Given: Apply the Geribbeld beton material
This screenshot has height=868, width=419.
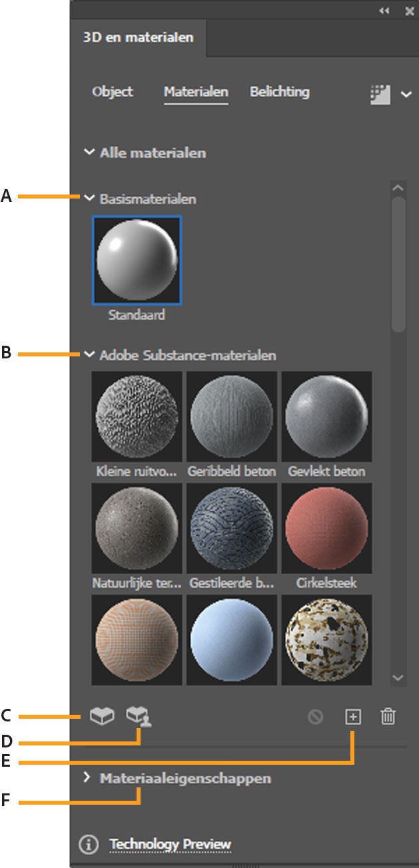Looking at the screenshot, I should coord(231,416).
